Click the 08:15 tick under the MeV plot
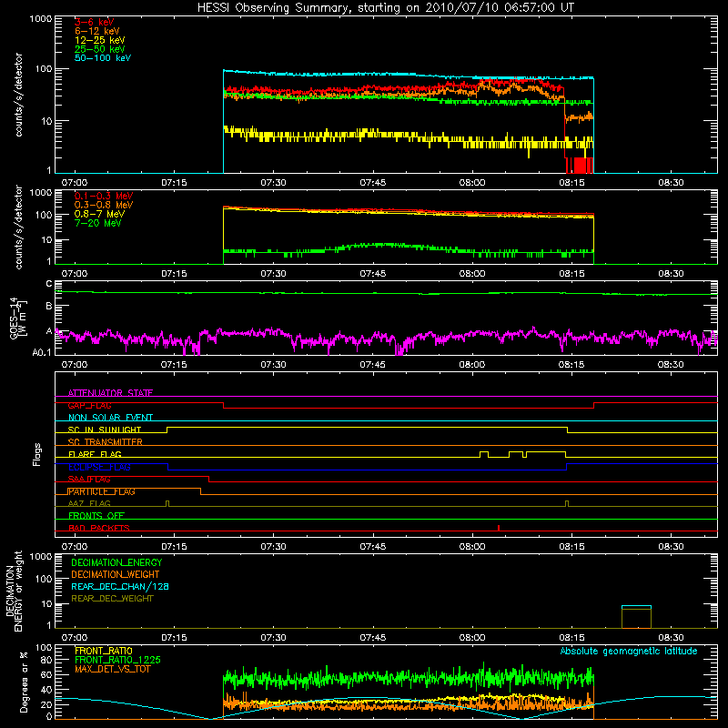The image size is (728, 728). [571, 274]
